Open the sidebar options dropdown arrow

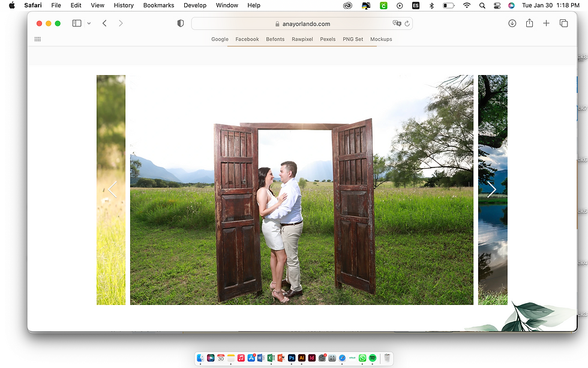[x=89, y=23]
